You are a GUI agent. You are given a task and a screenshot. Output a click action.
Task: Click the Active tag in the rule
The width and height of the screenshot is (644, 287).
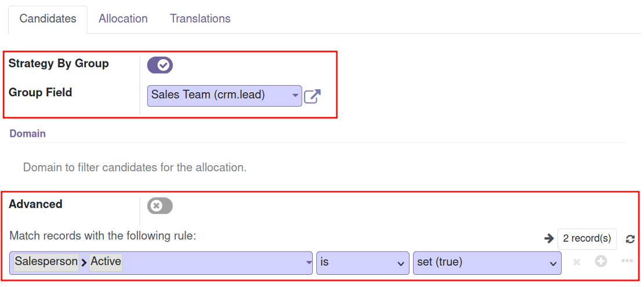tap(106, 261)
